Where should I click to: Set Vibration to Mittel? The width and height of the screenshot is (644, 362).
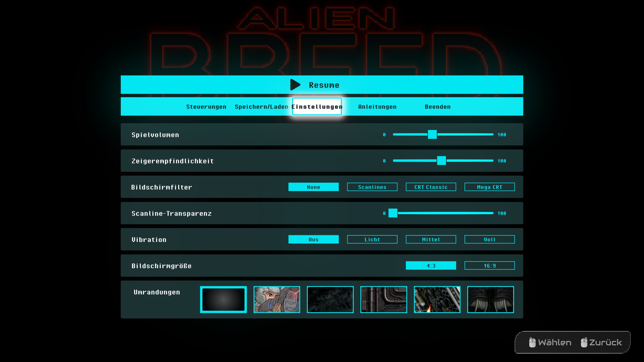pos(431,239)
